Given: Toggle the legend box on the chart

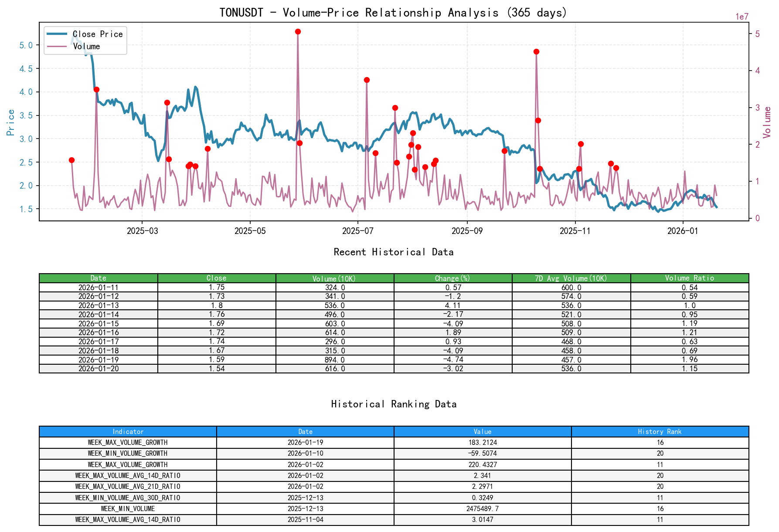Looking at the screenshot, I should 85,40.
